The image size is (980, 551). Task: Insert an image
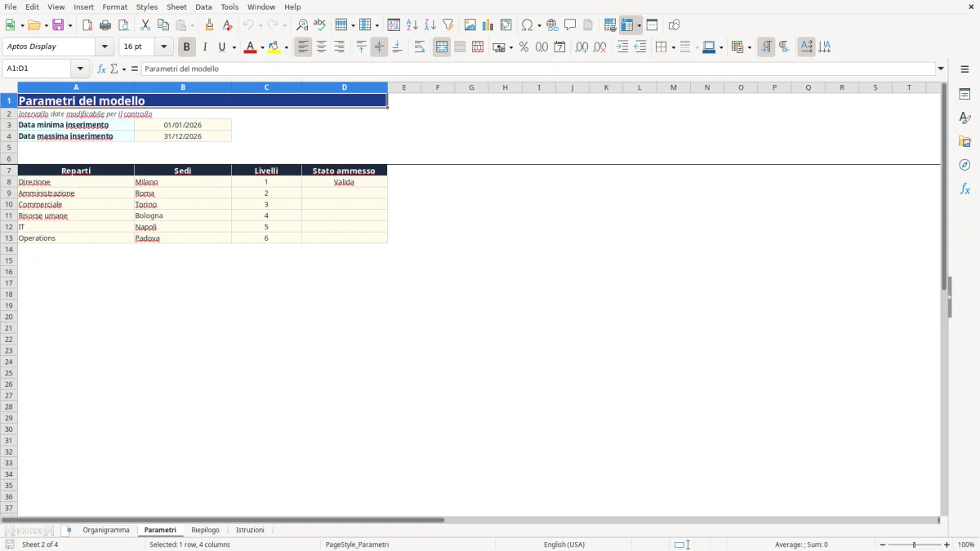470,25
